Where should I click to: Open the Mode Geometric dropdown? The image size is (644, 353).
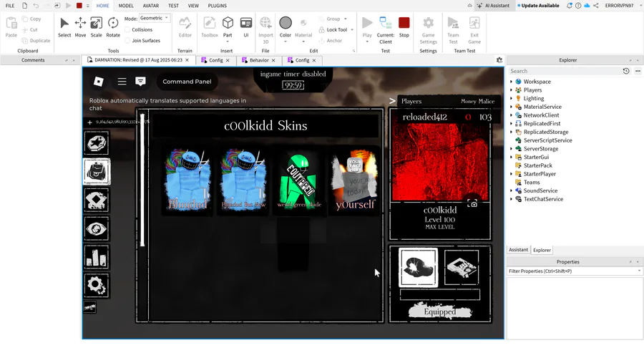(155, 18)
